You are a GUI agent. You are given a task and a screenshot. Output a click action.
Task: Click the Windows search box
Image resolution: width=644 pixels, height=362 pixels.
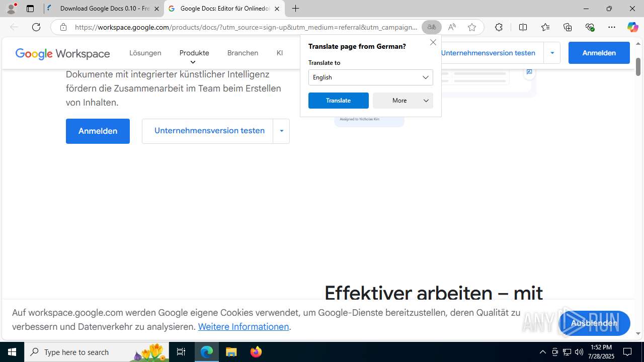click(x=97, y=352)
